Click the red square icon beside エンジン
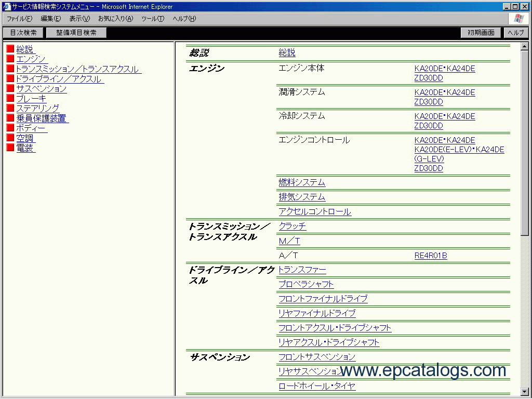532x399 pixels. [10, 59]
